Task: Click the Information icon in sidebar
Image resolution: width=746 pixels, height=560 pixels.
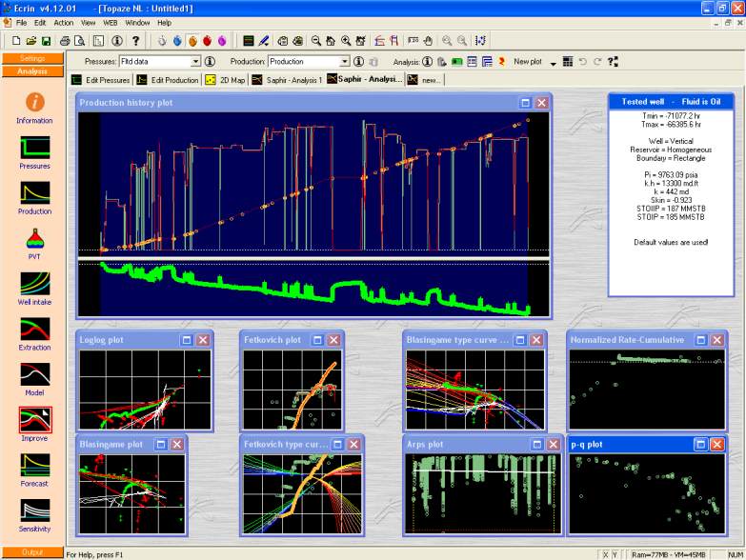Action: click(34, 102)
